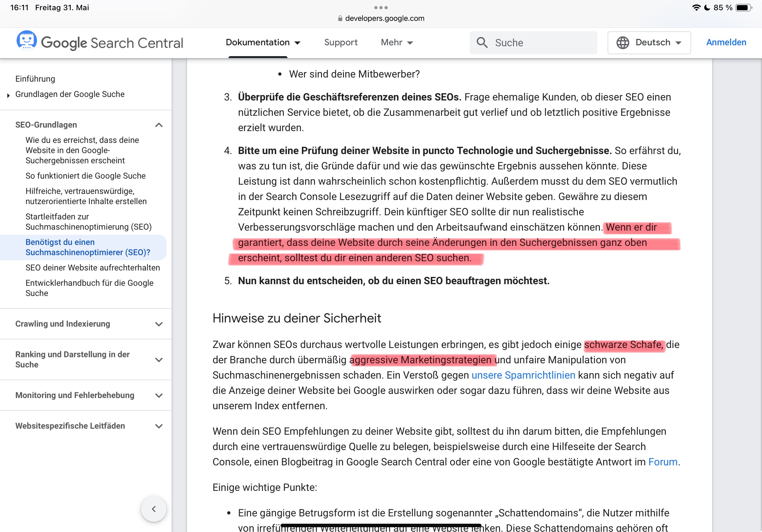Screen dimensions: 762x532
Task: Collapse the sidebar with the arrow button
Action: pyautogui.click(x=154, y=509)
